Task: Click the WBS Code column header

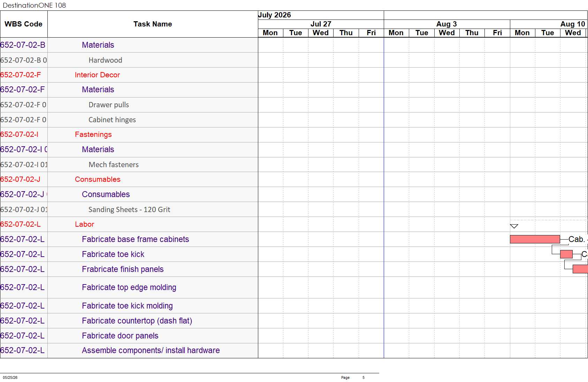Action: tap(24, 24)
